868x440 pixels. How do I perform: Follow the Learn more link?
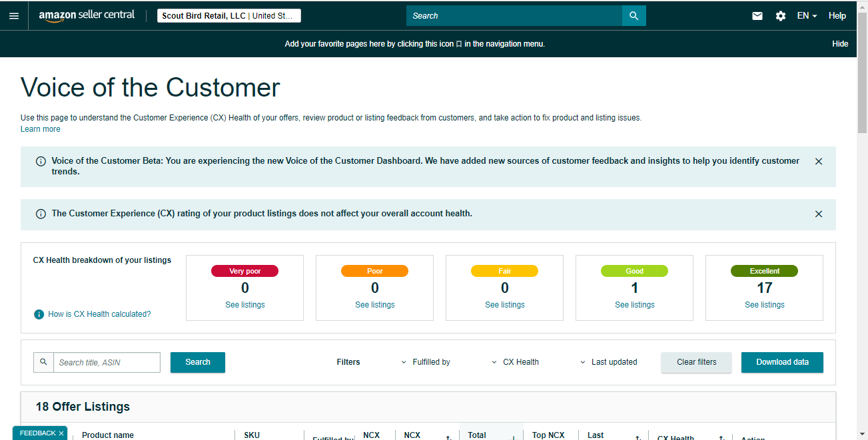point(41,129)
